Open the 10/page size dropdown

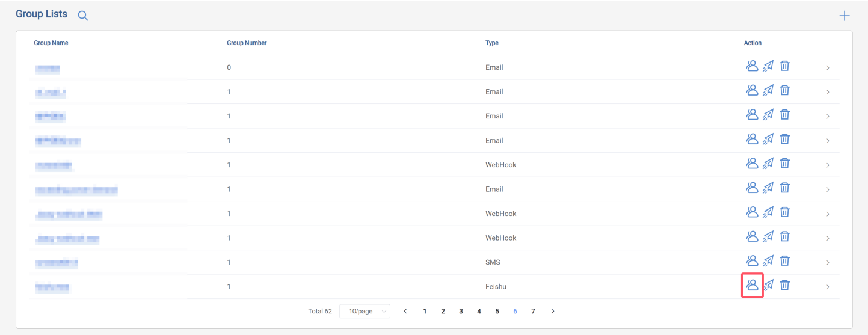[x=365, y=312]
